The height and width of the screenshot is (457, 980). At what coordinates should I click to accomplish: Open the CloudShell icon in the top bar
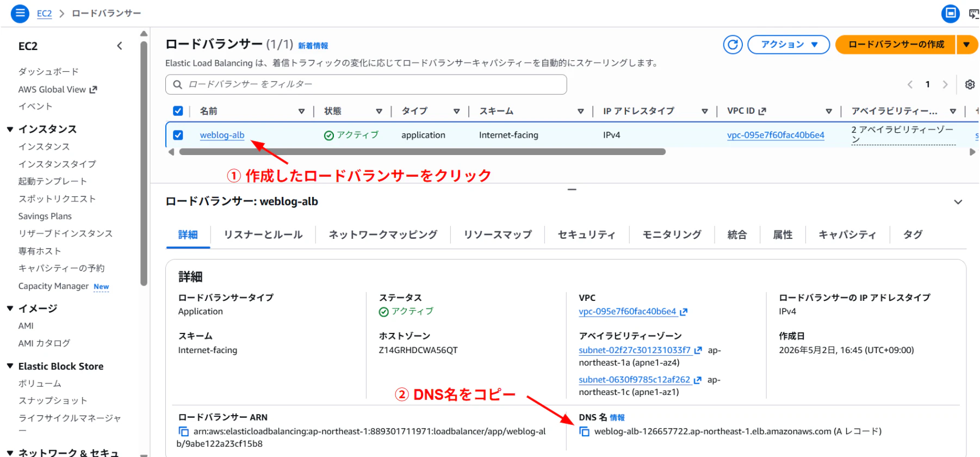[973, 14]
